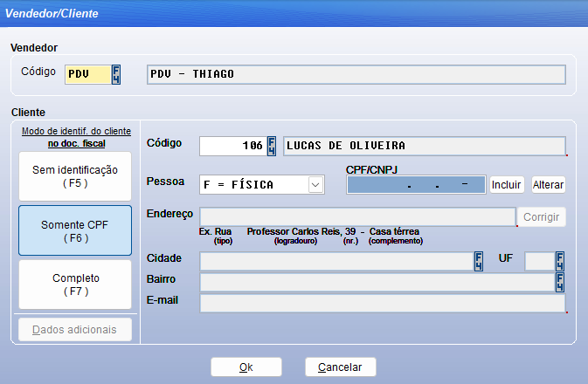Open F4 search icon for Cidade field

478,261
